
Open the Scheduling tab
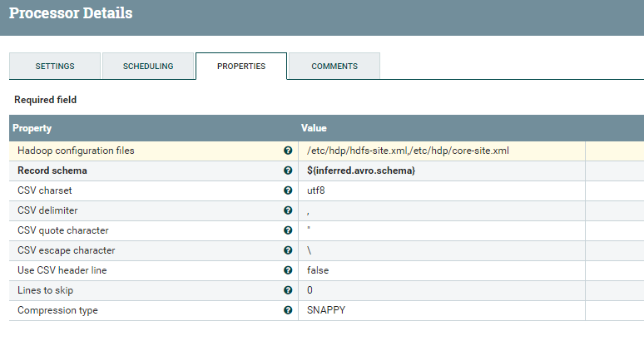click(148, 66)
